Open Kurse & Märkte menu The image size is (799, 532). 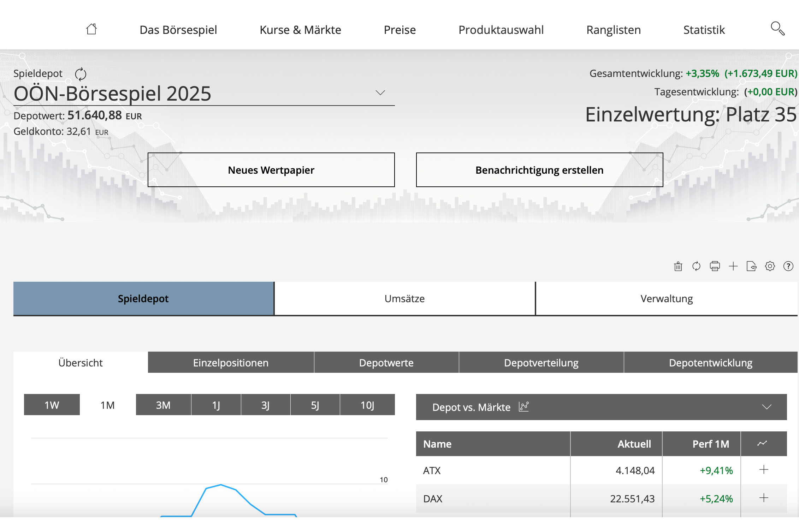coord(300,30)
